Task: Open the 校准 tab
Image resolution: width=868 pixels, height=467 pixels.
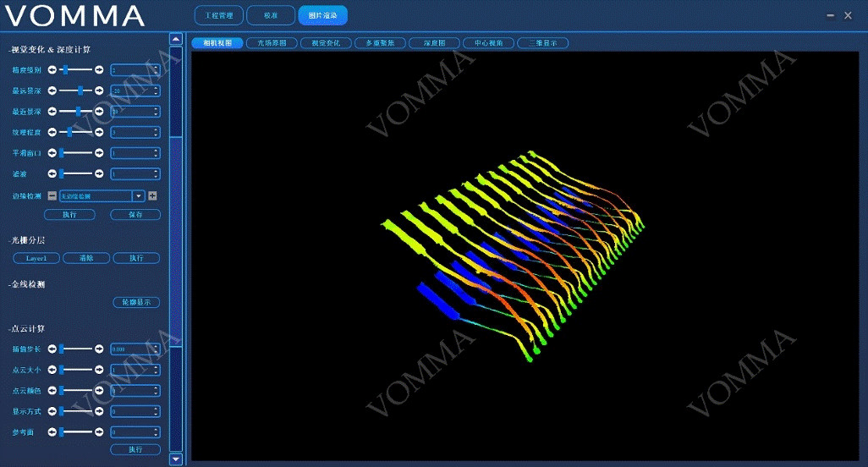Action: (x=272, y=15)
